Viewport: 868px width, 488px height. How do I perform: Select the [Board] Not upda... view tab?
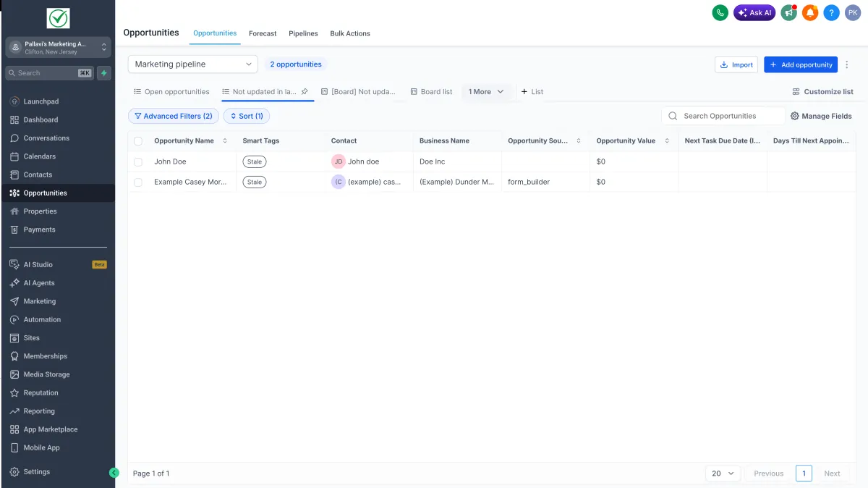[x=358, y=92]
